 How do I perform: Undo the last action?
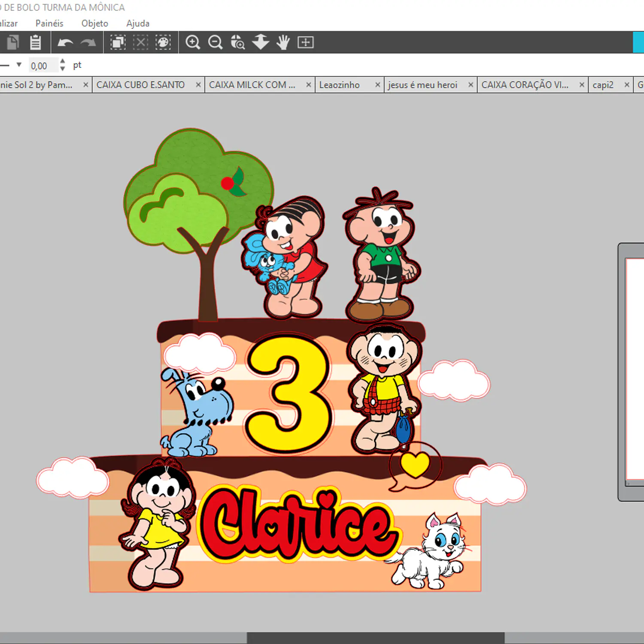click(65, 43)
